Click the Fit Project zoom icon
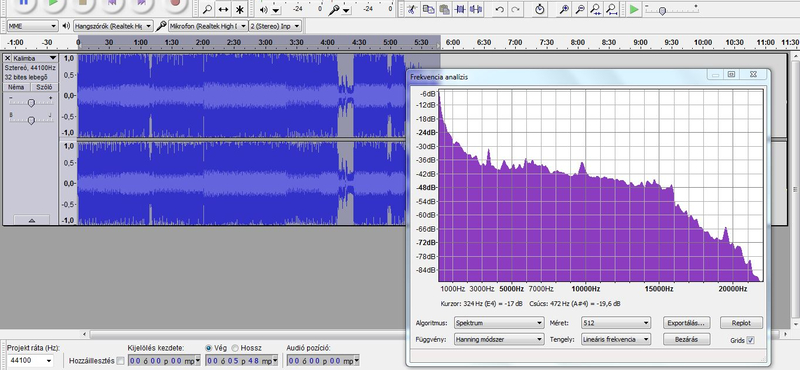The image size is (800, 370). click(612, 9)
